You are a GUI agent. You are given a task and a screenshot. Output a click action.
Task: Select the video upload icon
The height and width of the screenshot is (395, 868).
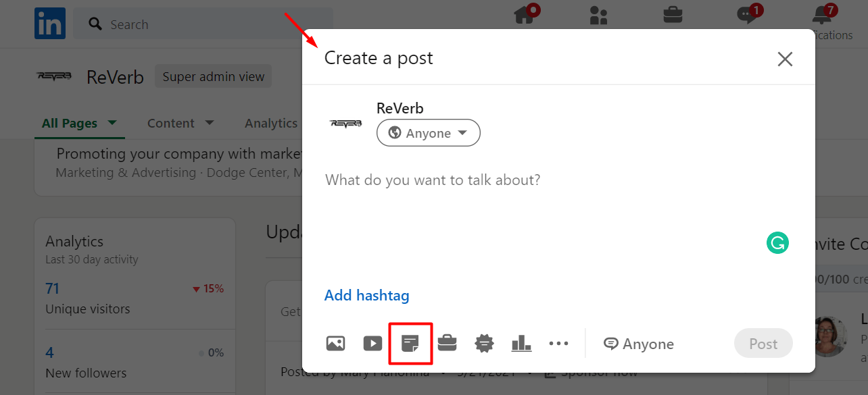point(372,343)
